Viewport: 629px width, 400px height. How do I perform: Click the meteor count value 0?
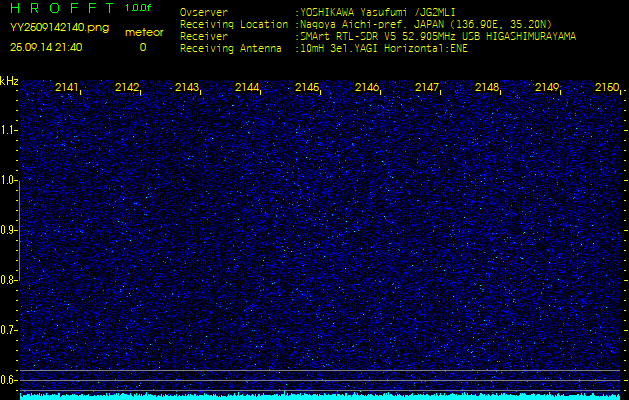click(143, 47)
